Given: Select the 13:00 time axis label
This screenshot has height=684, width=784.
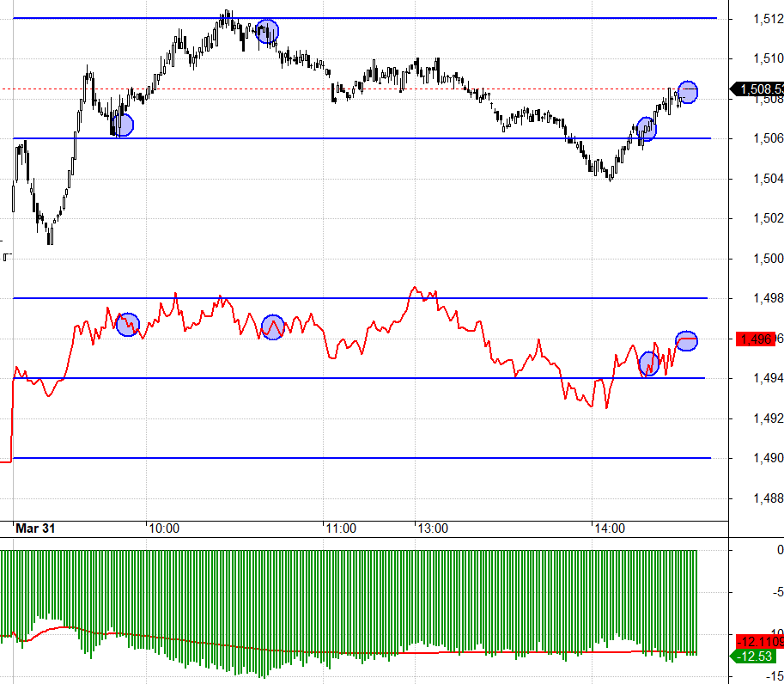Looking at the screenshot, I should click(432, 528).
